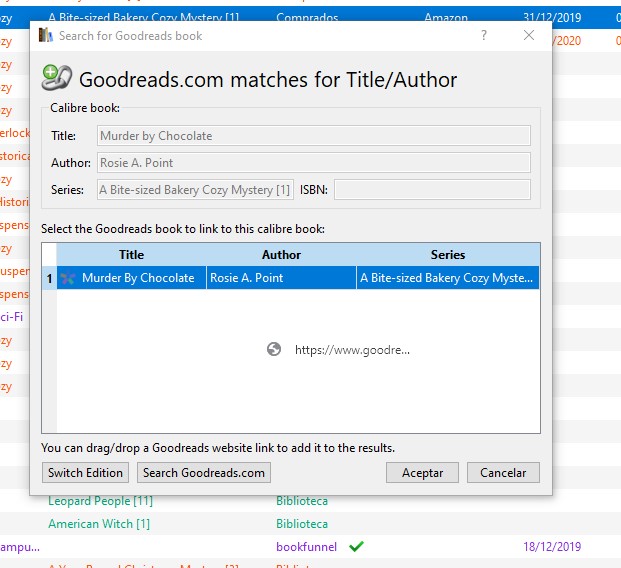Image resolution: width=621 pixels, height=568 pixels.
Task: Sort results by Author column header
Action: tap(281, 255)
